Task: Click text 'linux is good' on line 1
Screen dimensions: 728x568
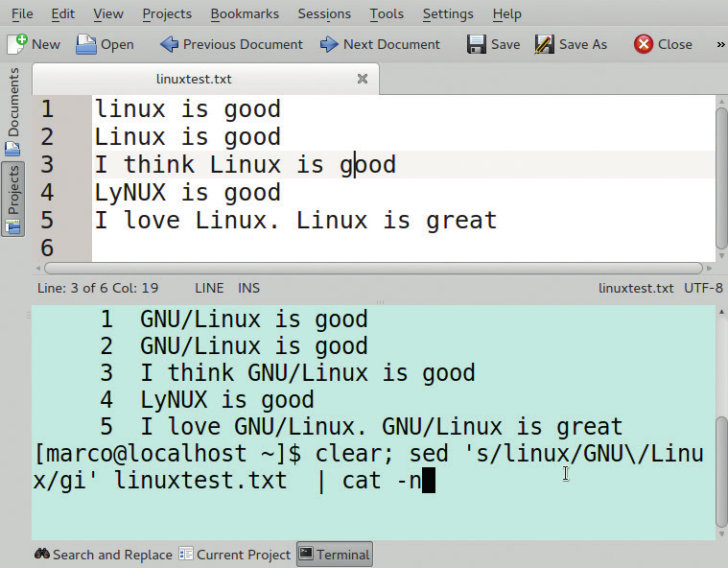Action: [x=188, y=110]
